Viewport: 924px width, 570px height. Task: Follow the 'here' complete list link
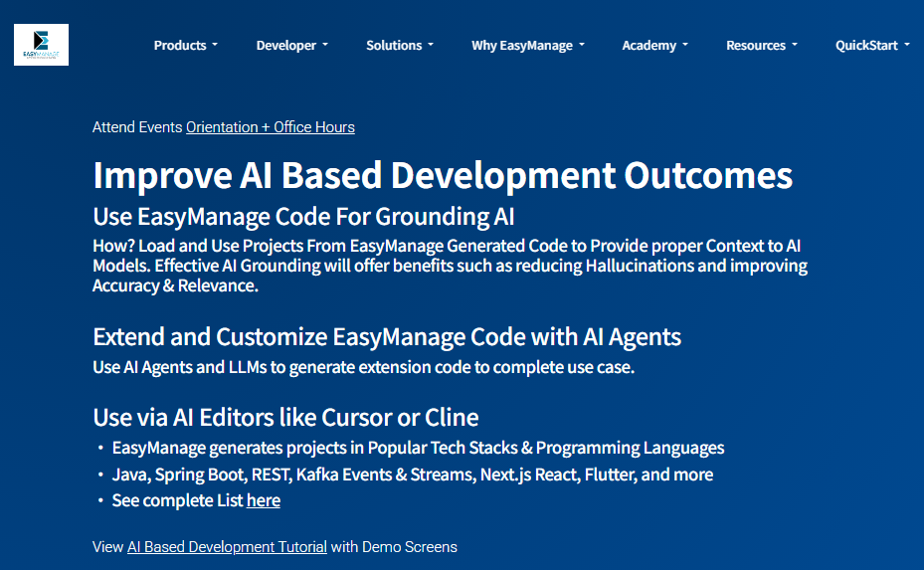tap(264, 500)
